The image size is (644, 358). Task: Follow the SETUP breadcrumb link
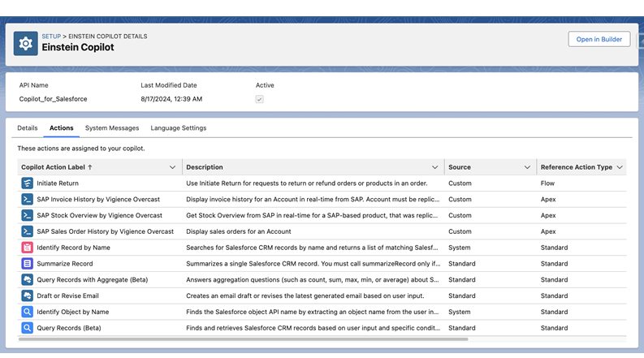click(x=51, y=37)
